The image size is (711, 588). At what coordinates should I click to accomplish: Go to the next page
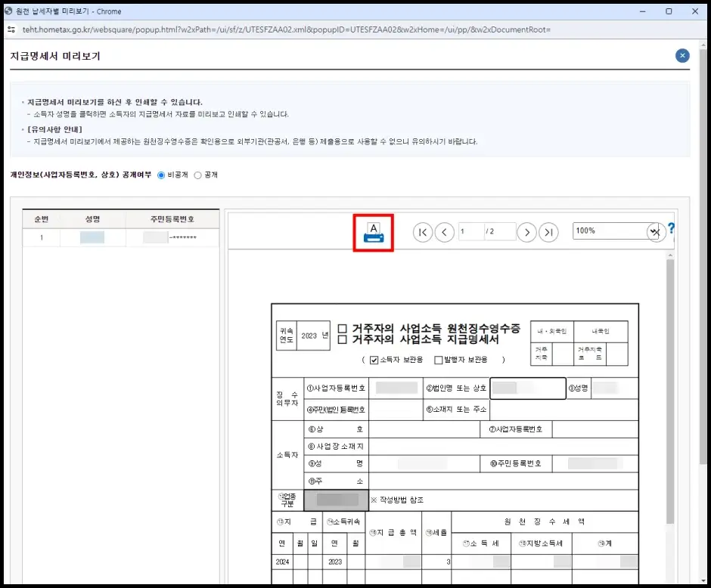click(526, 232)
